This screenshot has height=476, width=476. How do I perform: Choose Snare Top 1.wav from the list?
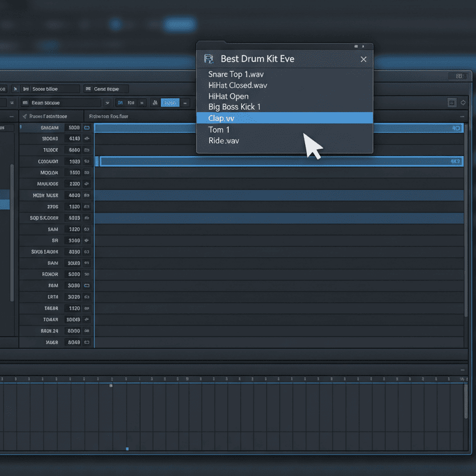pos(236,74)
